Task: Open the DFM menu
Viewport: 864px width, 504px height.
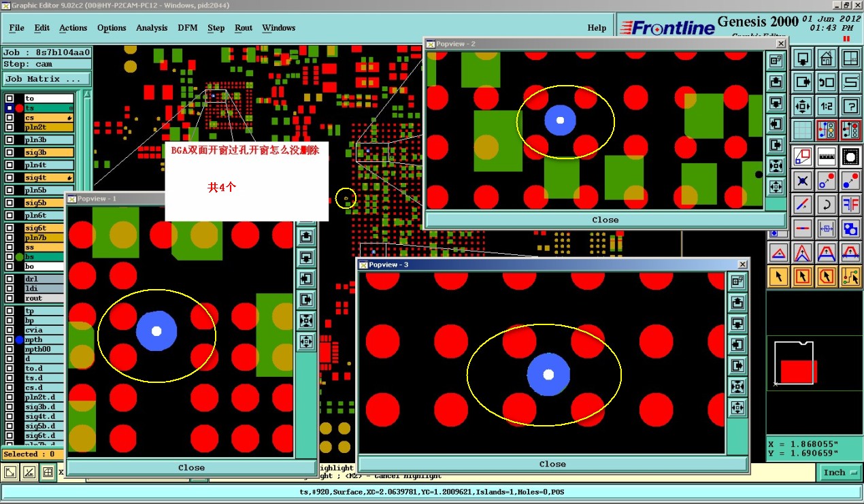Action: 188,28
